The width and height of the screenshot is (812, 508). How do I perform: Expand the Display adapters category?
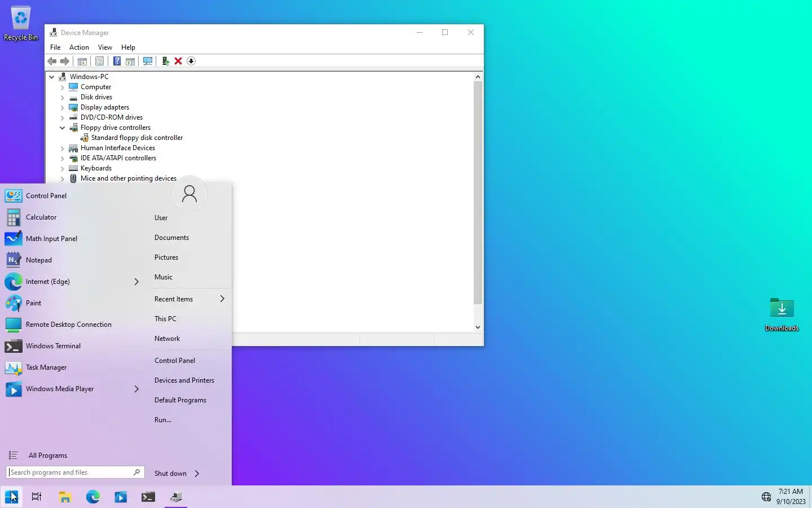[x=63, y=107]
